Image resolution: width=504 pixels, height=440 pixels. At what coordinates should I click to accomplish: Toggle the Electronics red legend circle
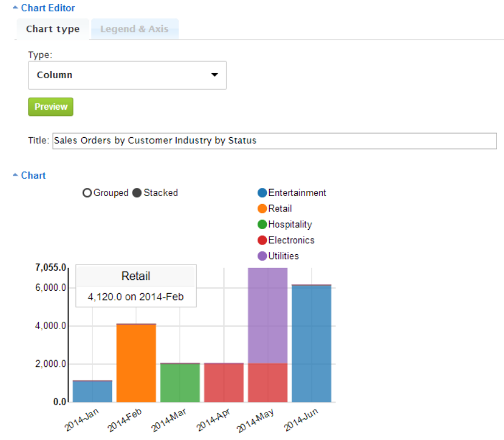(262, 240)
